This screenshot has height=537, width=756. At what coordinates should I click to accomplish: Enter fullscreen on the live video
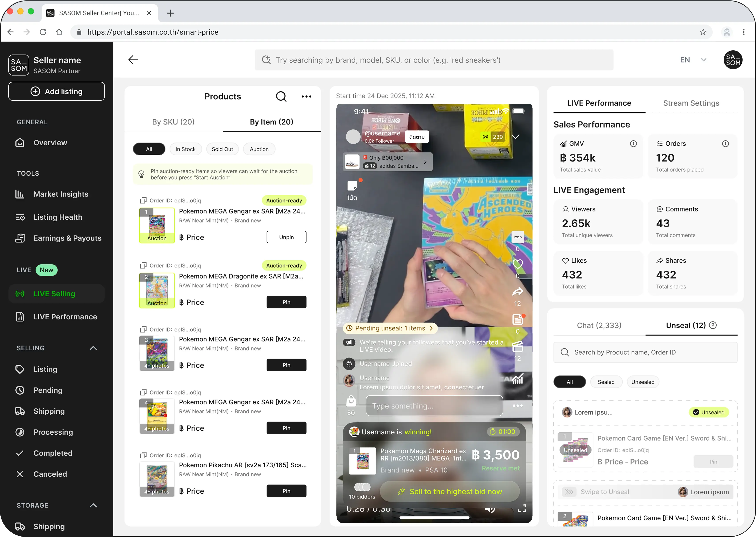(x=522, y=509)
